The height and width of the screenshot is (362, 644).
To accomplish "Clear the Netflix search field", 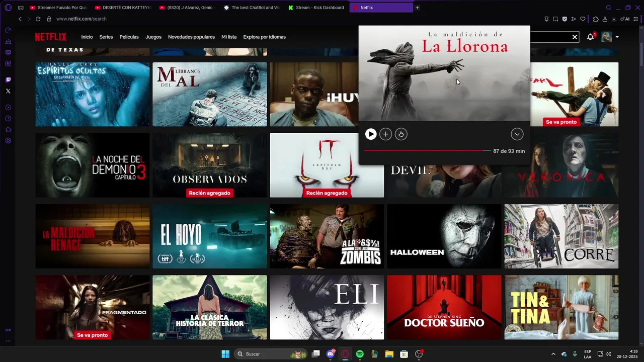I will [x=575, y=37].
